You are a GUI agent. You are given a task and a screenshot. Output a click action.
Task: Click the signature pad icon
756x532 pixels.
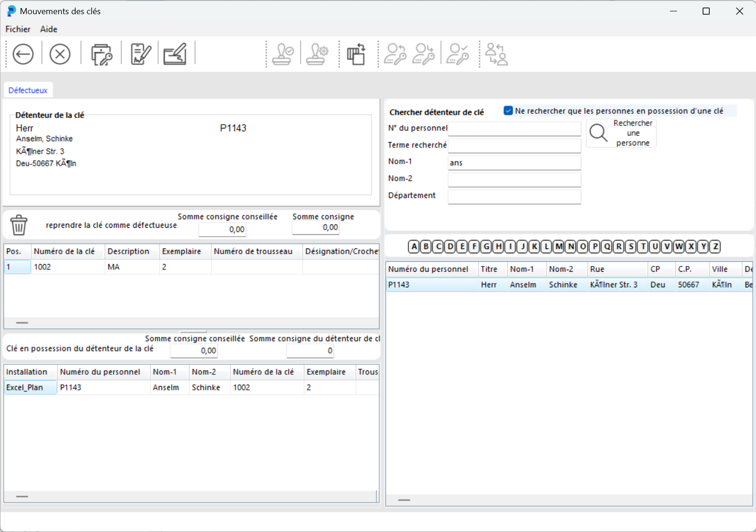click(175, 54)
